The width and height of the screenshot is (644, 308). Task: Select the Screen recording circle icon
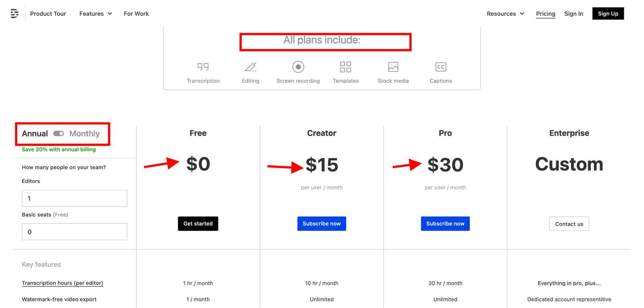[x=298, y=67]
